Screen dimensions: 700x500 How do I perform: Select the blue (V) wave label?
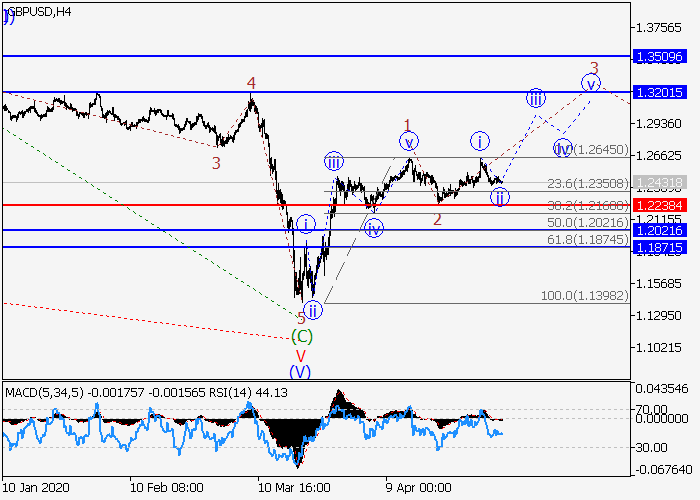click(x=300, y=372)
